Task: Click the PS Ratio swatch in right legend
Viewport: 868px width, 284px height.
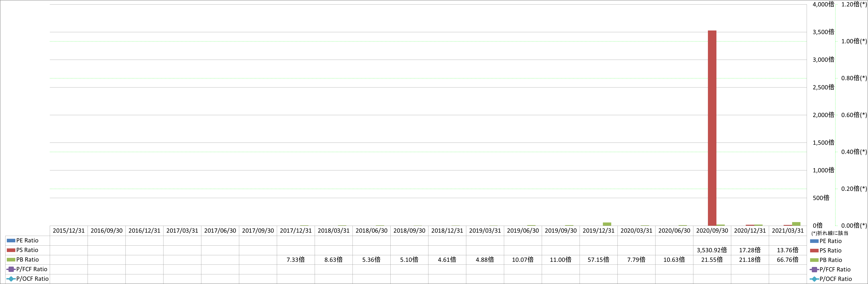Action: point(814,251)
